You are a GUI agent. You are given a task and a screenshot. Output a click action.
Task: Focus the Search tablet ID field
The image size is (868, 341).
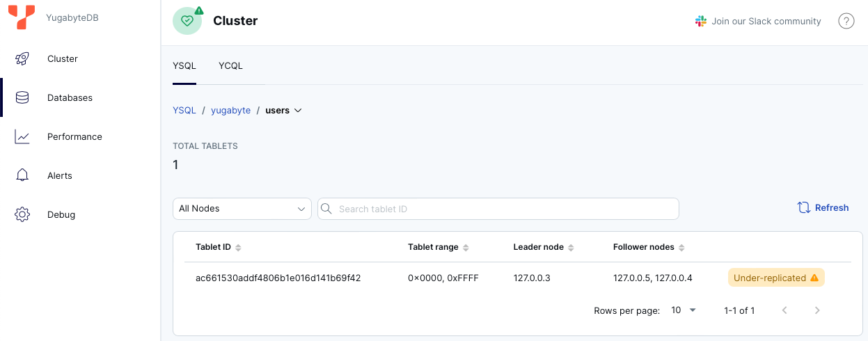click(x=505, y=209)
